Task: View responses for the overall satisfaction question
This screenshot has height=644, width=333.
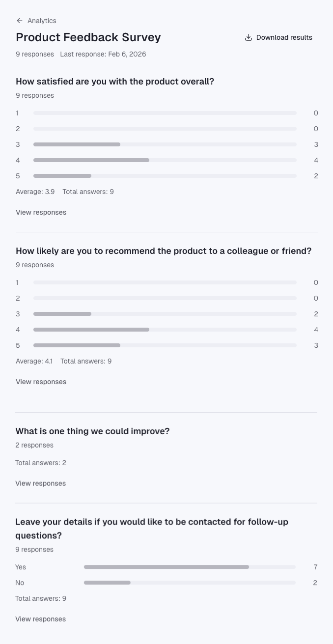Action: tap(41, 212)
